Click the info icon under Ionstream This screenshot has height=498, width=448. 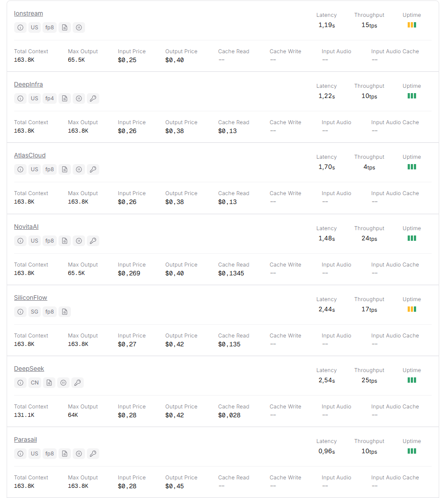[20, 27]
